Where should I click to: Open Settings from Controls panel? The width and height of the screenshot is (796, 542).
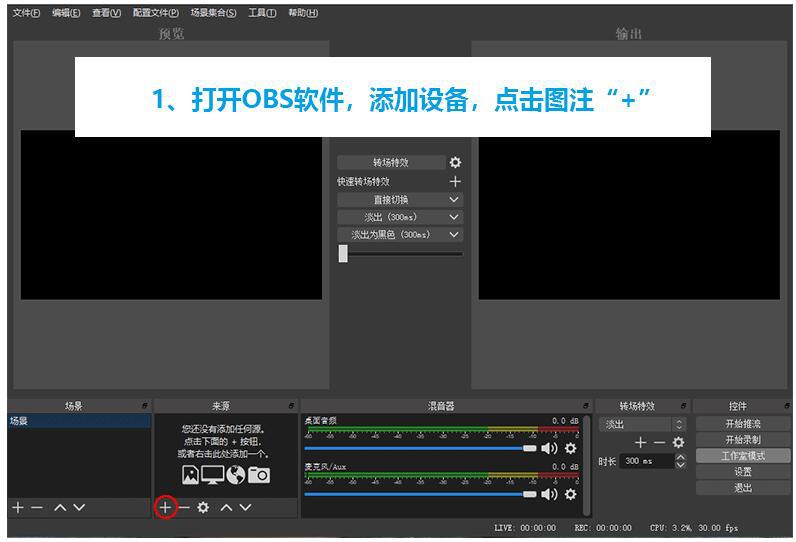[x=743, y=471]
